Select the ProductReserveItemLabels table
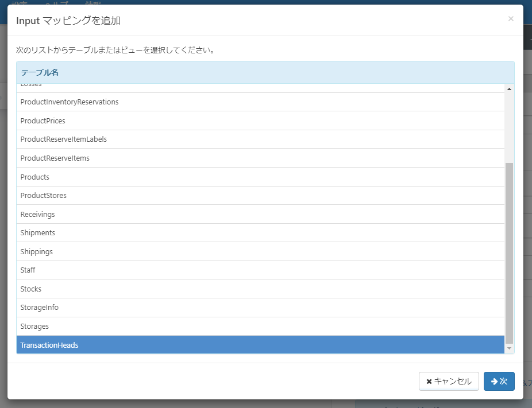The width and height of the screenshot is (532, 408). point(260,139)
